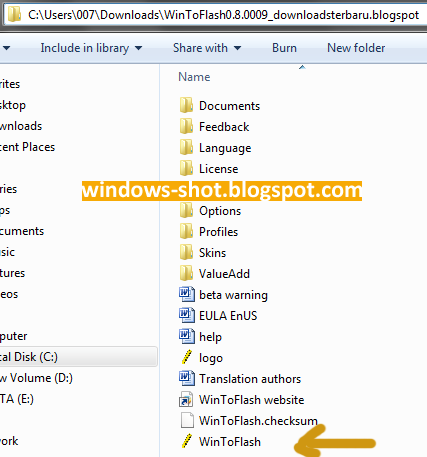This screenshot has height=457, width=427.
Task: Select the logo file name
Action: point(211,358)
